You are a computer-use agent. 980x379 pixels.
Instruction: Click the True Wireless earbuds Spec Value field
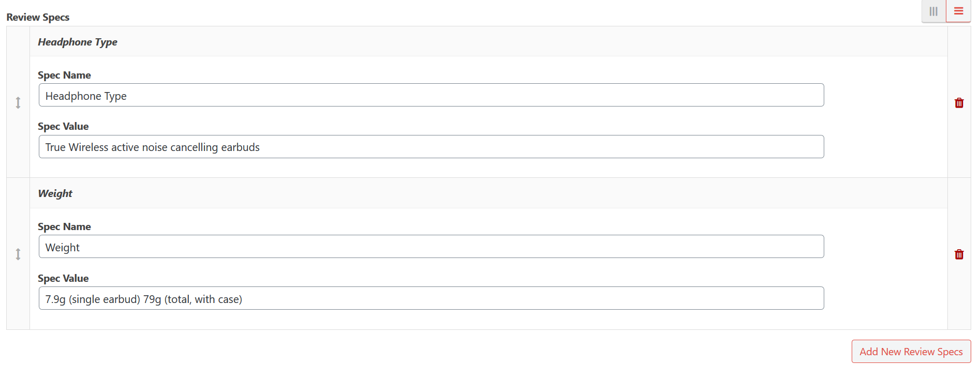(432, 147)
